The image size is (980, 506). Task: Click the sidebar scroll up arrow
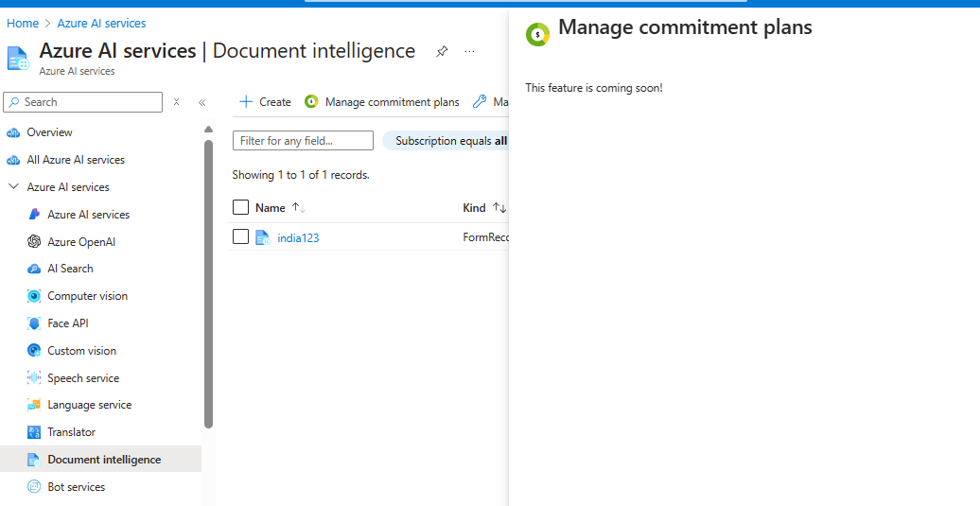(x=209, y=130)
